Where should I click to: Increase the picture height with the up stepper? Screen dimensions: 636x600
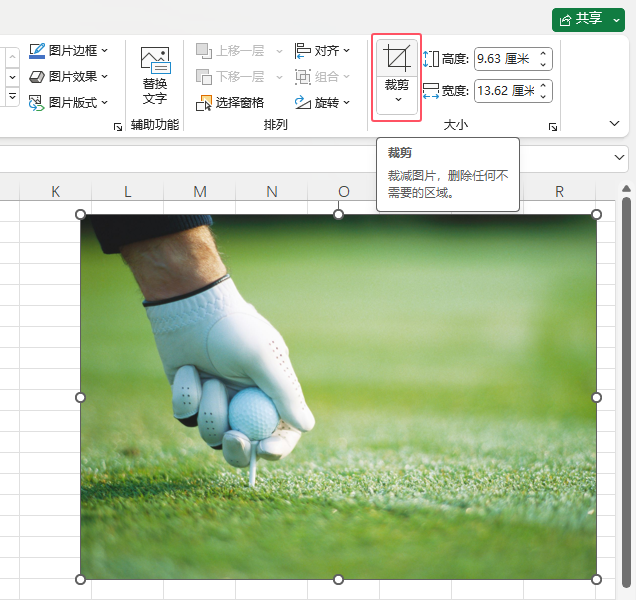point(544,54)
